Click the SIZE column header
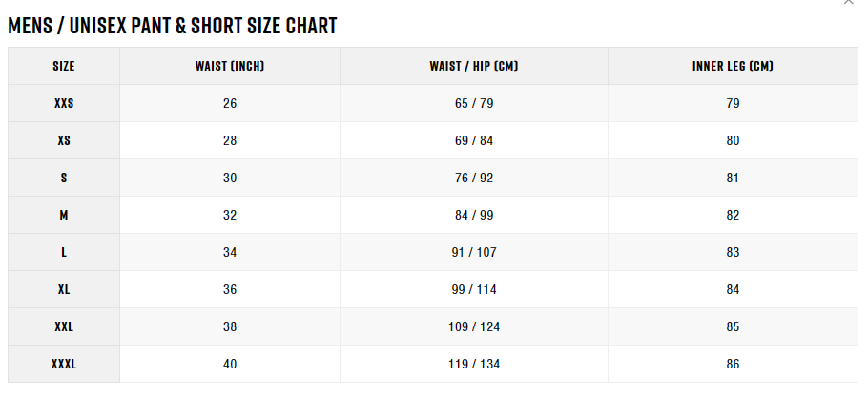 click(64, 66)
